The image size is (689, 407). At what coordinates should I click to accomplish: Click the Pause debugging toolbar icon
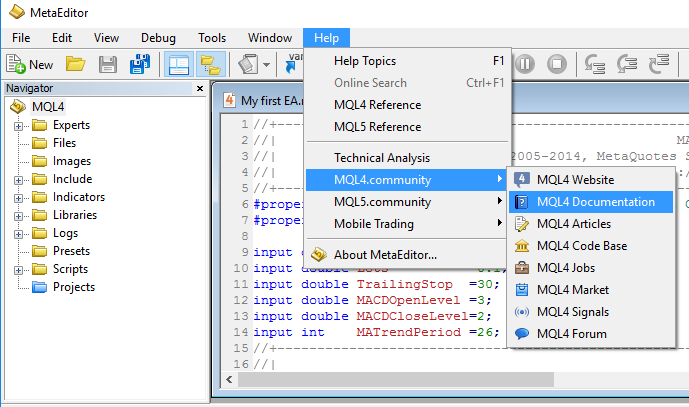coord(525,64)
